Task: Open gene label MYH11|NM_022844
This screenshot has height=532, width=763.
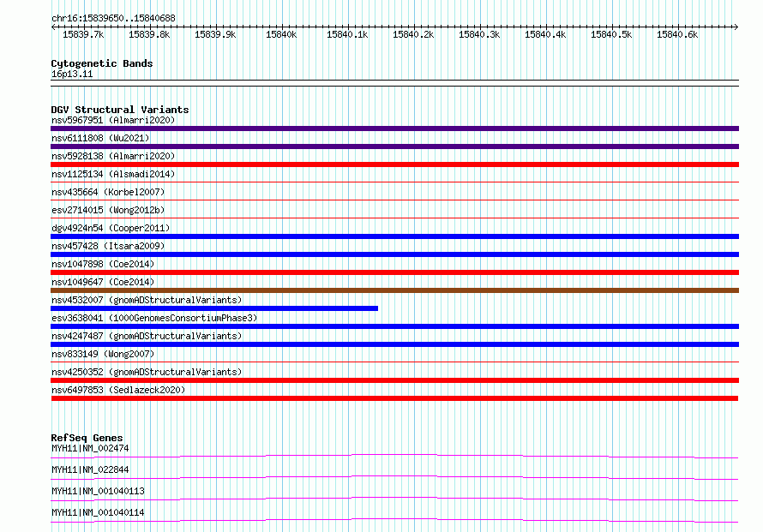Action: (90, 469)
